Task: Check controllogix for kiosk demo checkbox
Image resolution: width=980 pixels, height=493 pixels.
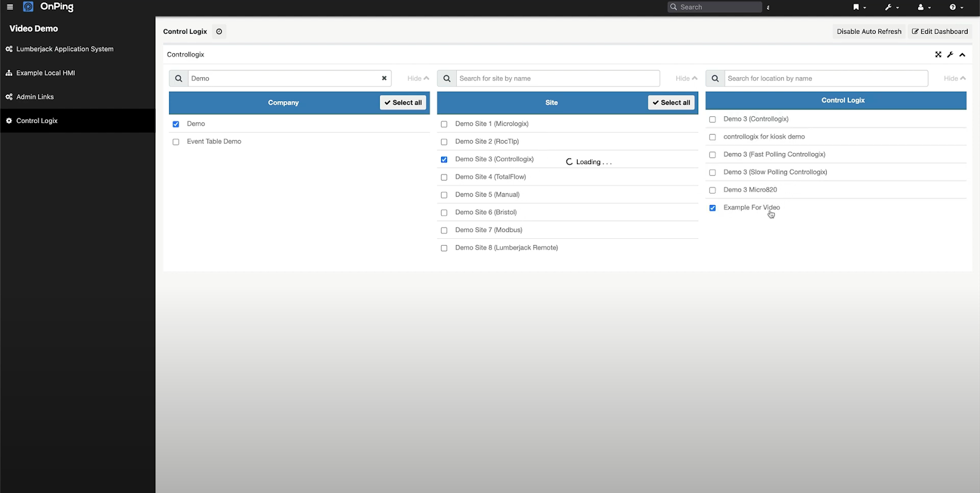Action: pos(712,137)
